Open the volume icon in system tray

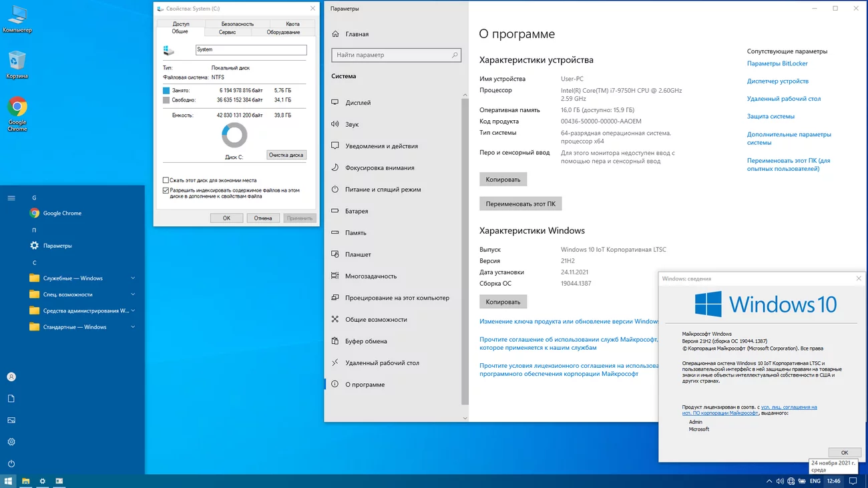[779, 481]
